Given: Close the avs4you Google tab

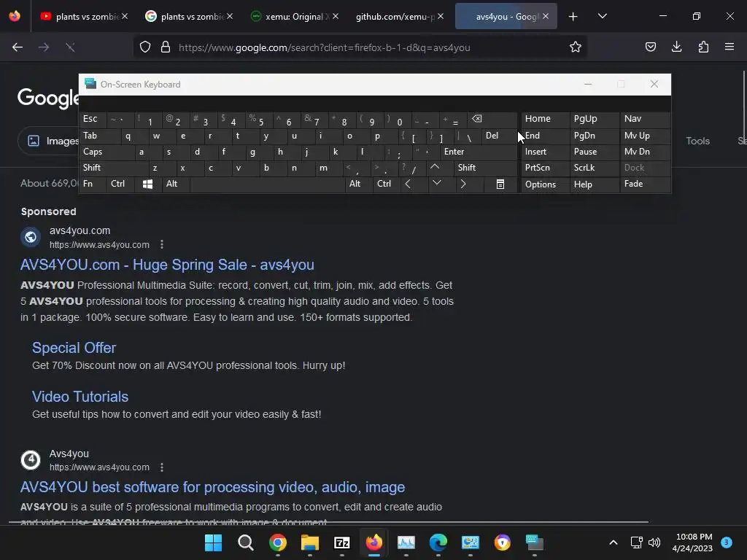Looking at the screenshot, I should click(546, 17).
